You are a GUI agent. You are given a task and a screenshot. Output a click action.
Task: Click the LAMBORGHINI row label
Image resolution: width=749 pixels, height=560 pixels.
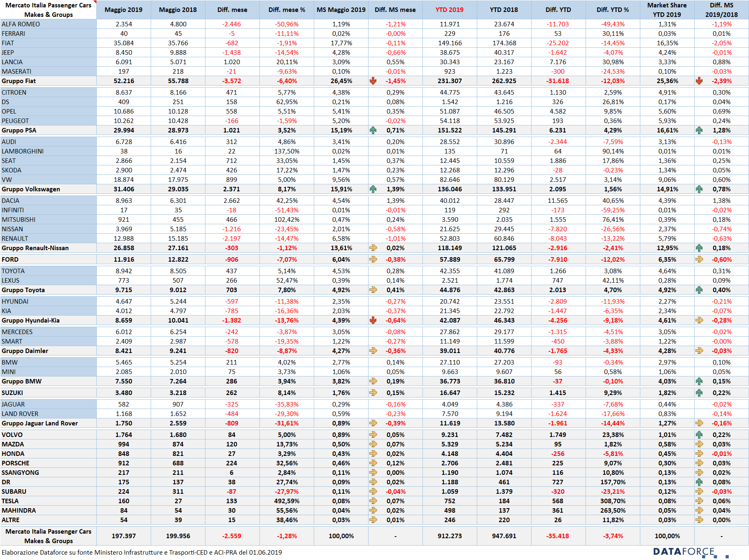(x=23, y=151)
